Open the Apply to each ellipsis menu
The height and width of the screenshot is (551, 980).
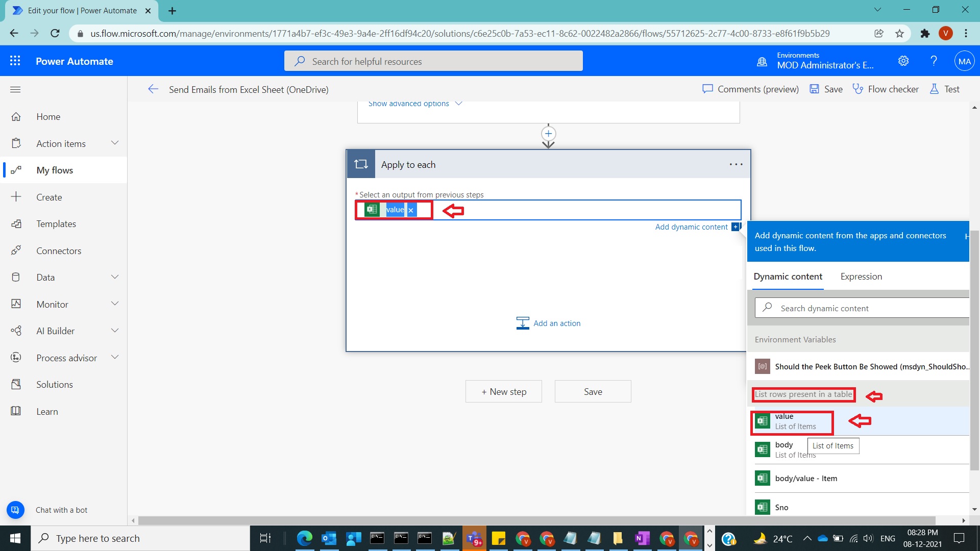click(736, 164)
